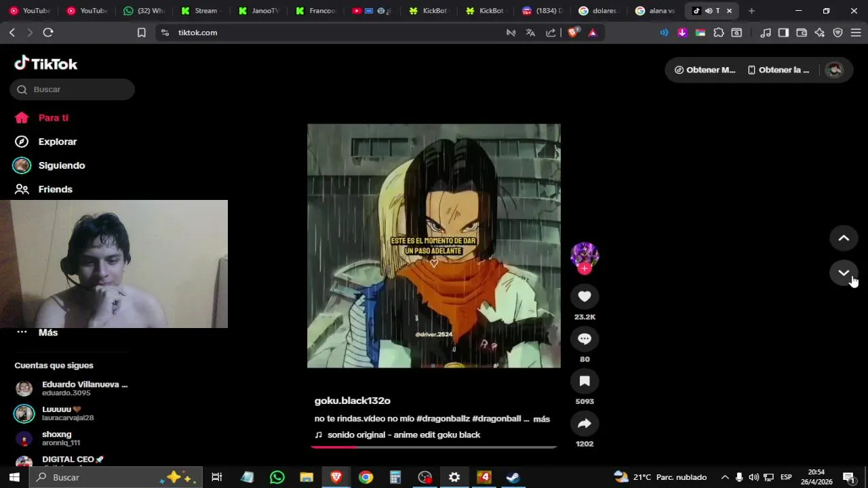The width and height of the screenshot is (868, 488).
Task: Click the Obtener la ... button
Action: 778,70
